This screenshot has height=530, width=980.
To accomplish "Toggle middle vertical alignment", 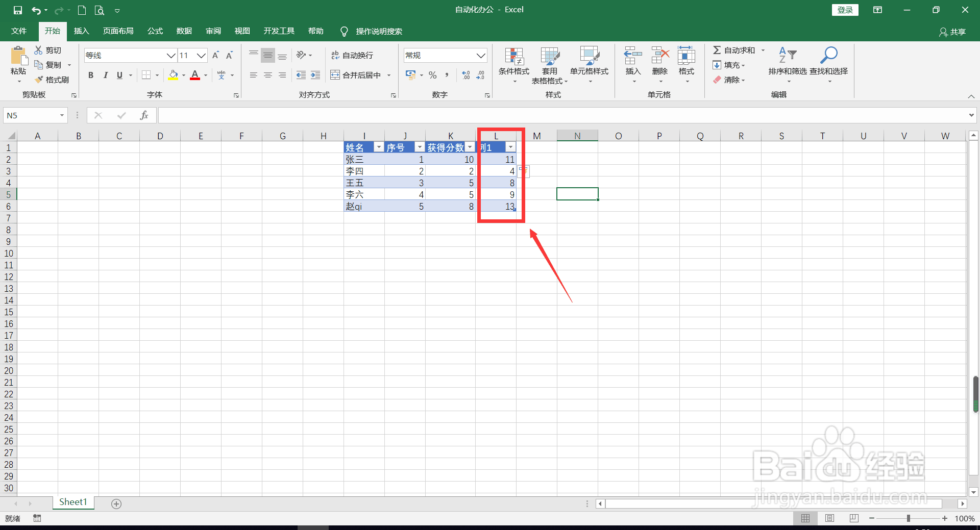I will tap(268, 55).
